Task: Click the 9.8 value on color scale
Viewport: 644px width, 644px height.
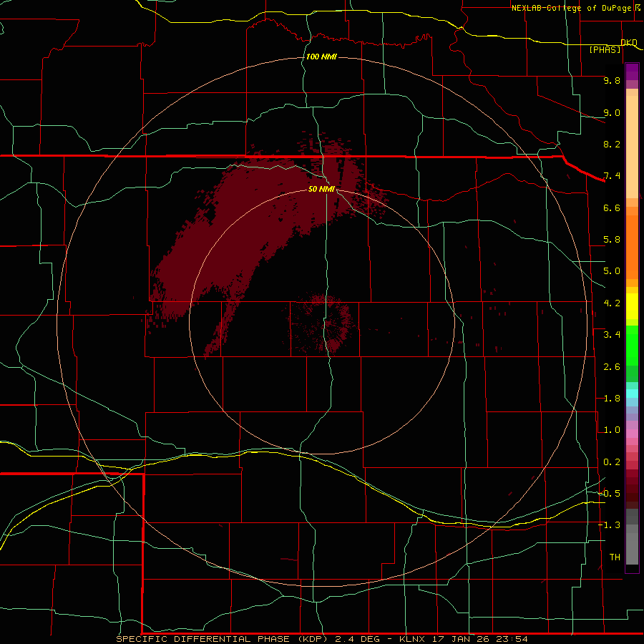Action: [612, 80]
